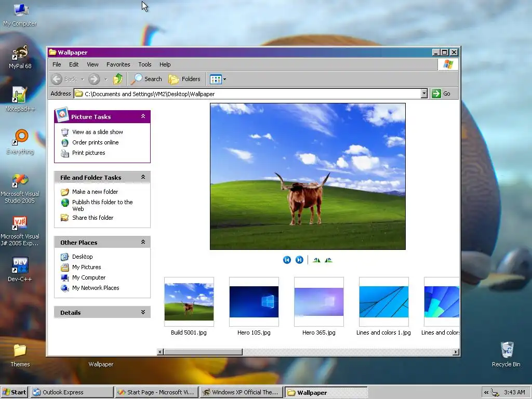The width and height of the screenshot is (532, 399).
Task: Click the Windows flag logo in Wallpaper window
Action: [x=448, y=64]
